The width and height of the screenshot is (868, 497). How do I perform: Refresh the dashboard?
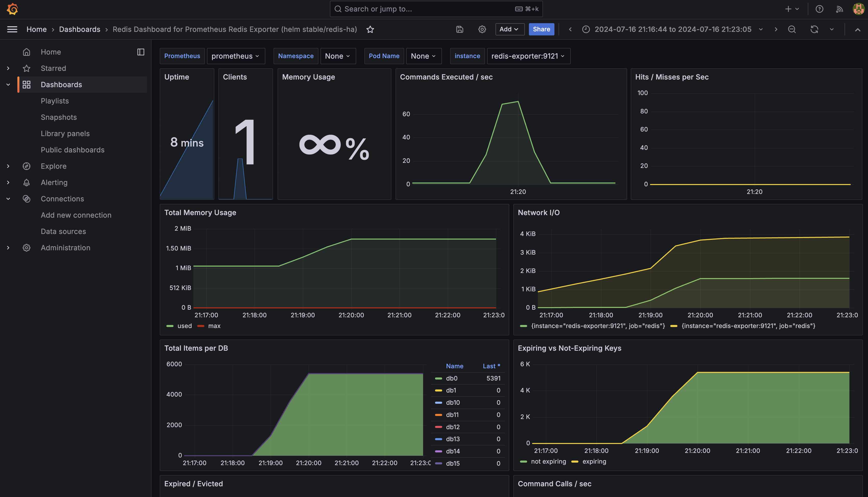click(814, 29)
